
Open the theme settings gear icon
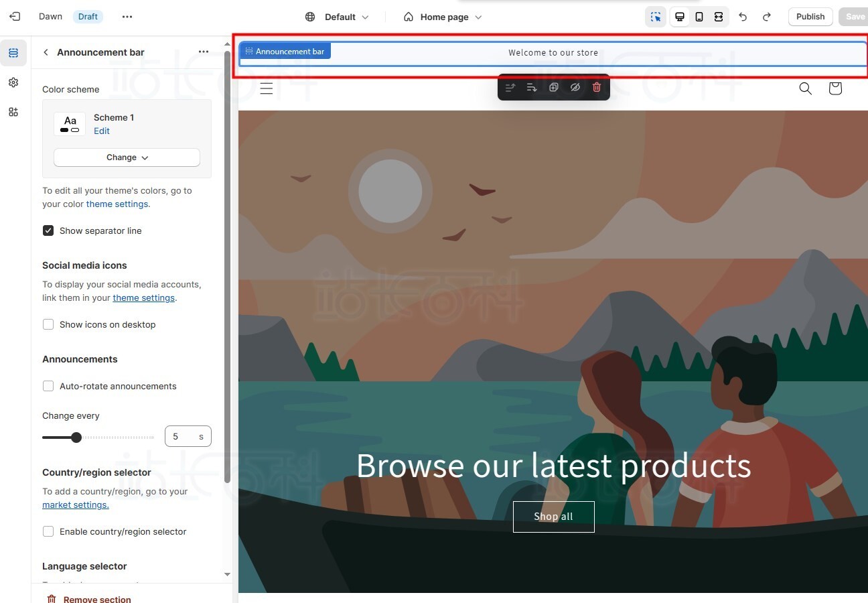(13, 82)
